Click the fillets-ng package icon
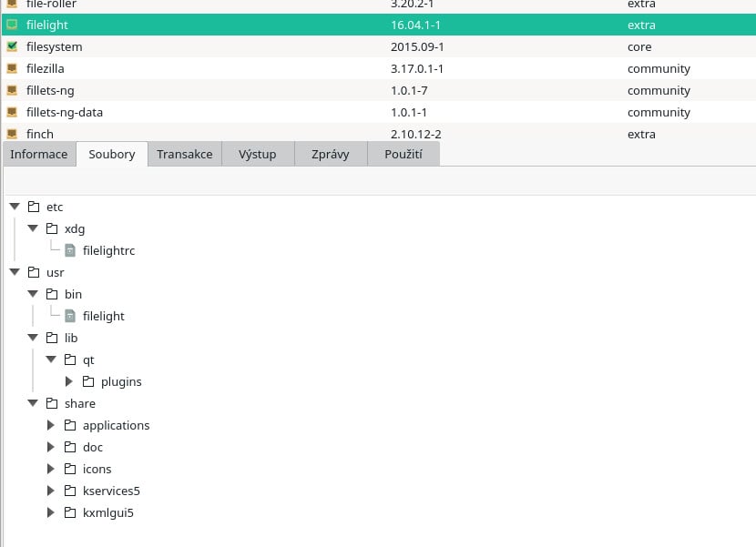 point(13,90)
